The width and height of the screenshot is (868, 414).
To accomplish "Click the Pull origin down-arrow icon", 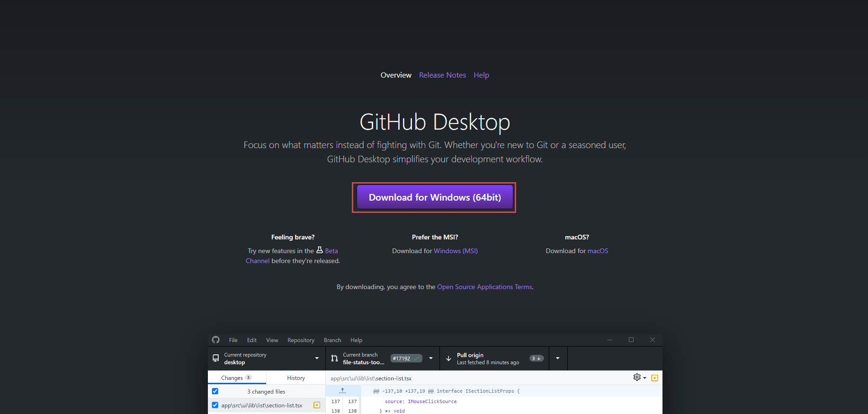I will tap(448, 358).
